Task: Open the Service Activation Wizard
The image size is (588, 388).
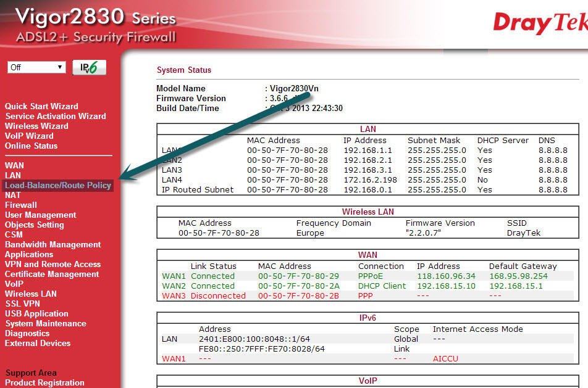Action: tap(55, 116)
